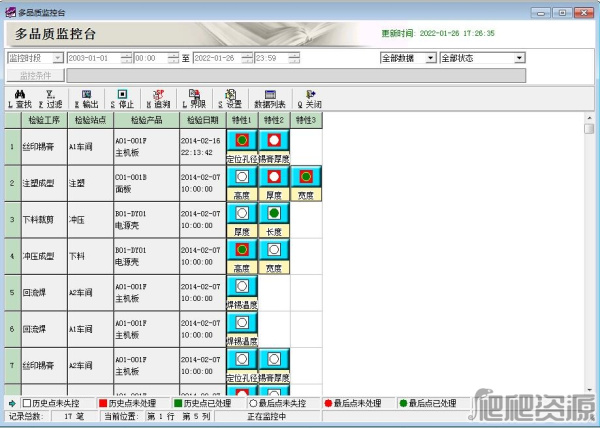Click the 检验产品 column header
The image size is (600, 428).
[147, 120]
